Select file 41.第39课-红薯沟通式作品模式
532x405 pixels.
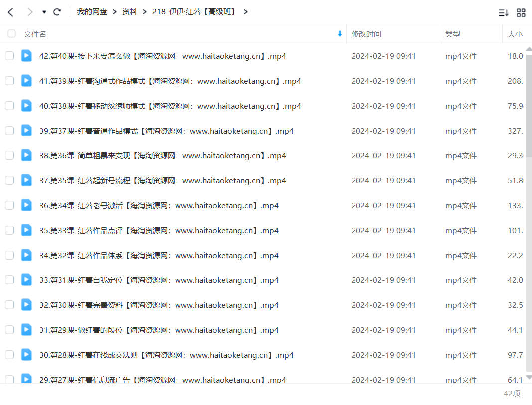pos(170,81)
